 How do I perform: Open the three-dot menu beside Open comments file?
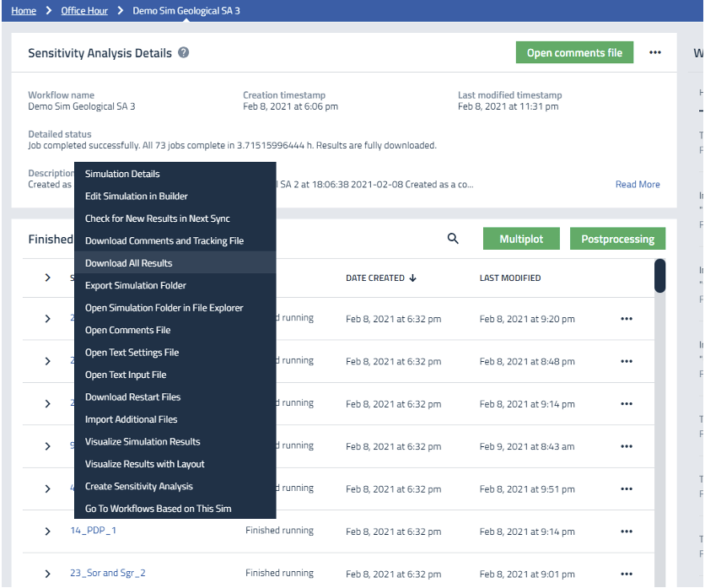655,52
